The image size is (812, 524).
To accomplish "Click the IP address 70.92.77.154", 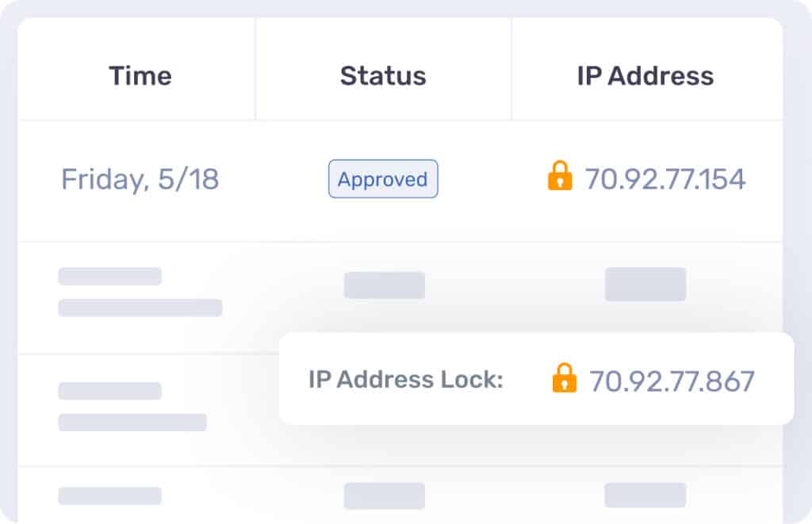I will point(665,179).
